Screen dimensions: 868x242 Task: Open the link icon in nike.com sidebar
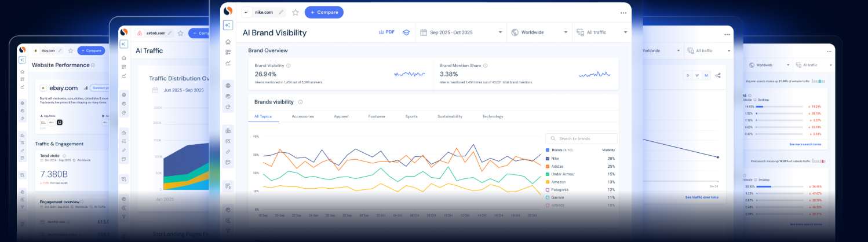tap(228, 152)
